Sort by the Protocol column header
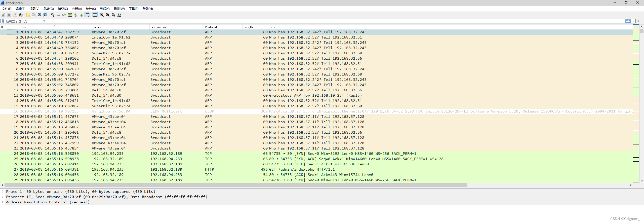This screenshot has height=223, width=644. (223, 27)
